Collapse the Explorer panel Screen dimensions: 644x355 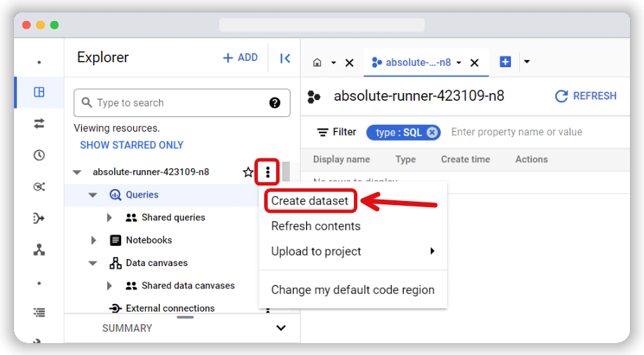[285, 58]
